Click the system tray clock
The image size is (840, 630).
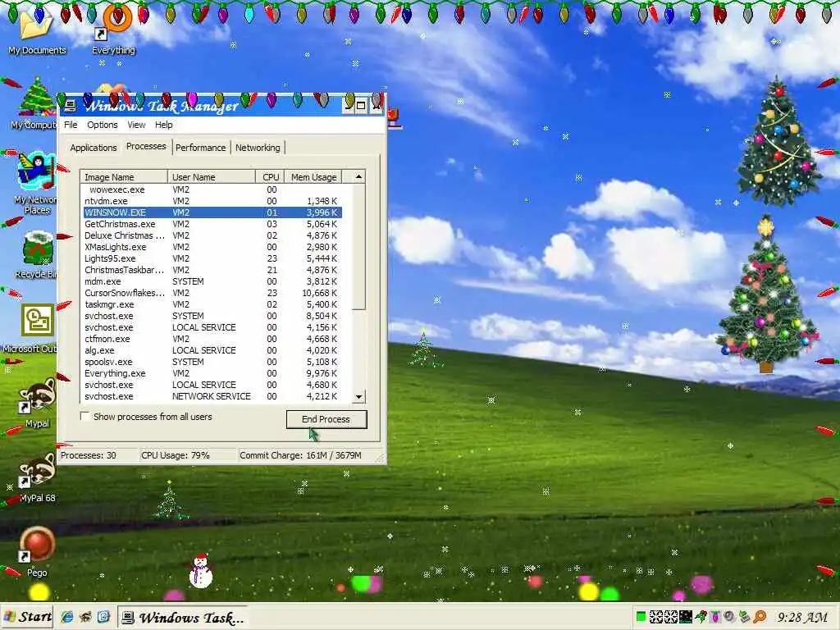pyautogui.click(x=802, y=618)
